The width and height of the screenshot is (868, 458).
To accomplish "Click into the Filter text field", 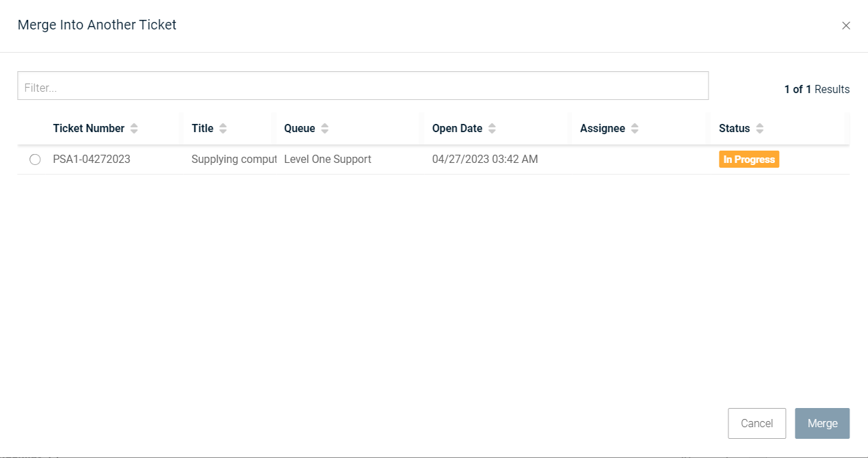I will click(x=363, y=86).
